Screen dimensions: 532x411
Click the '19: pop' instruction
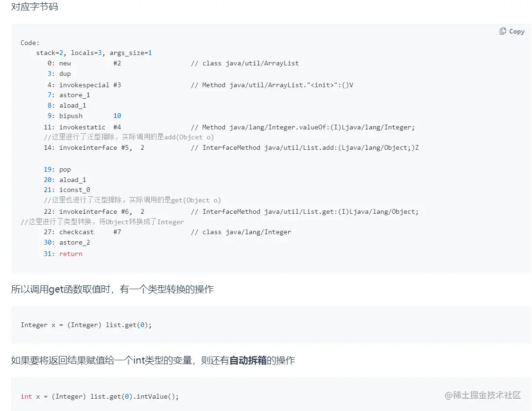(x=57, y=170)
